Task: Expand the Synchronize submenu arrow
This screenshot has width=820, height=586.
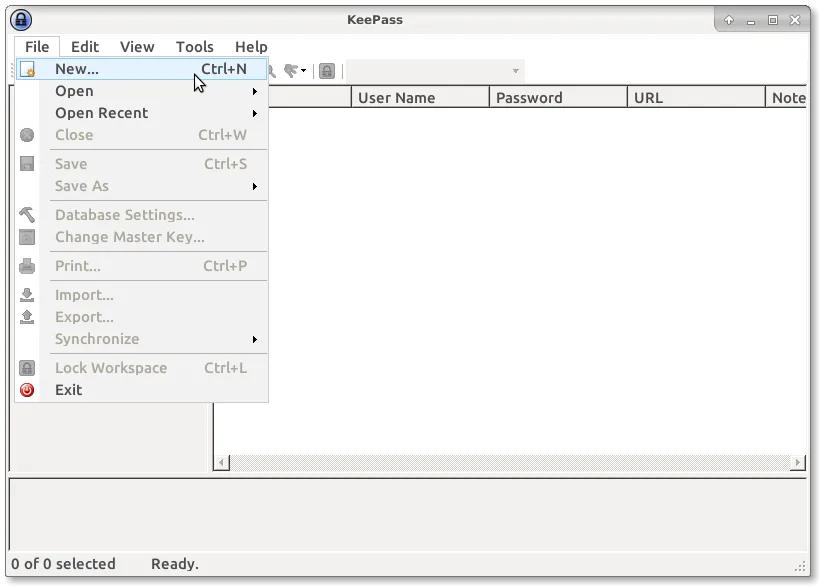Action: [x=254, y=339]
